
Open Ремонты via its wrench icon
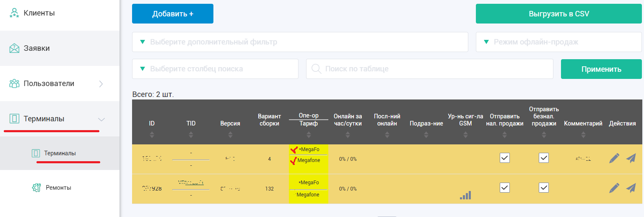point(36,188)
